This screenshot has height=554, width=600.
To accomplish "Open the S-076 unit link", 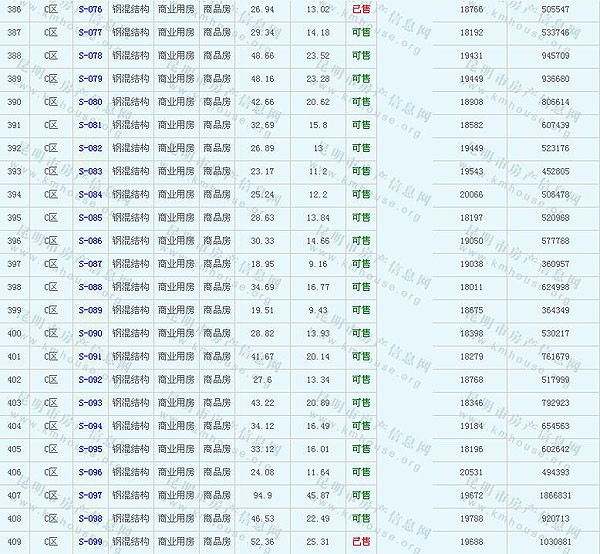I will tap(90, 9).
